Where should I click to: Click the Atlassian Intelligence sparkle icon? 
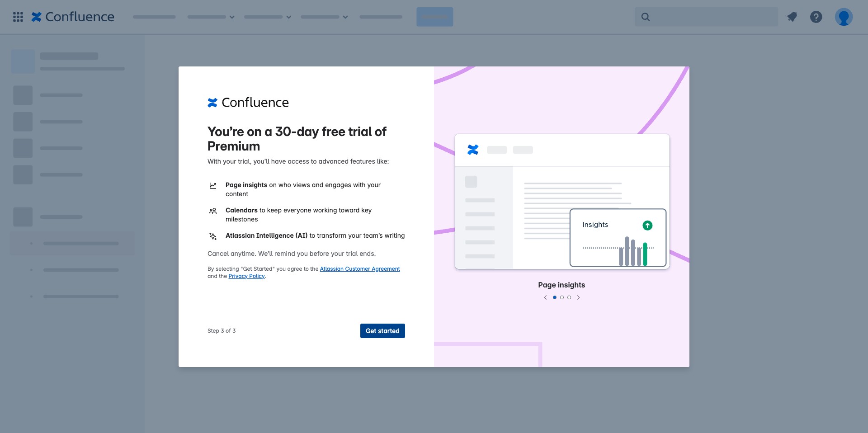(213, 236)
